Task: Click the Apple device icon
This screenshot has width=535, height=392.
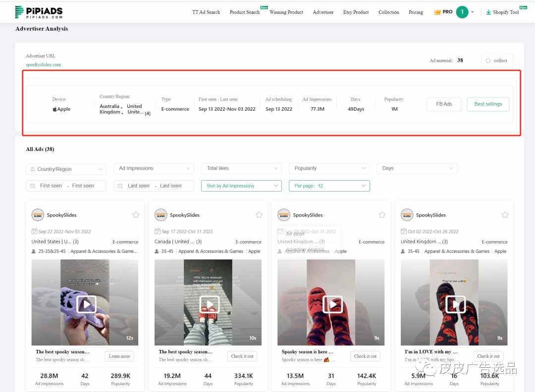Action: coord(54,109)
